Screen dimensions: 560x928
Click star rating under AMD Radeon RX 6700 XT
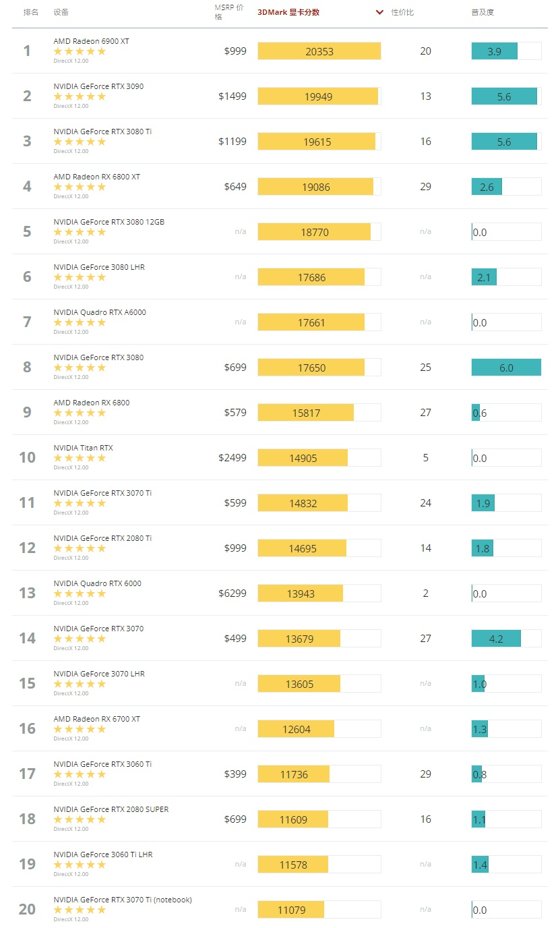tap(80, 729)
